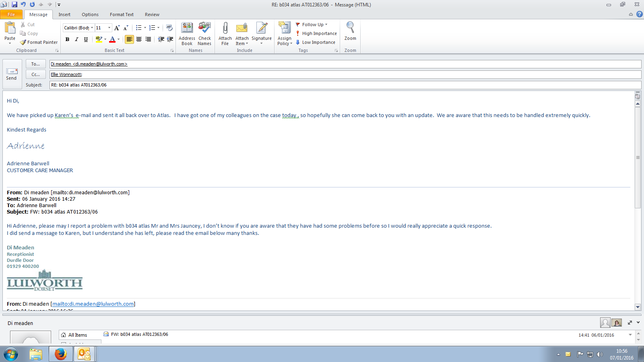This screenshot has width=644, height=362.
Task: Select the Message ribbon tab
Action: (x=38, y=14)
